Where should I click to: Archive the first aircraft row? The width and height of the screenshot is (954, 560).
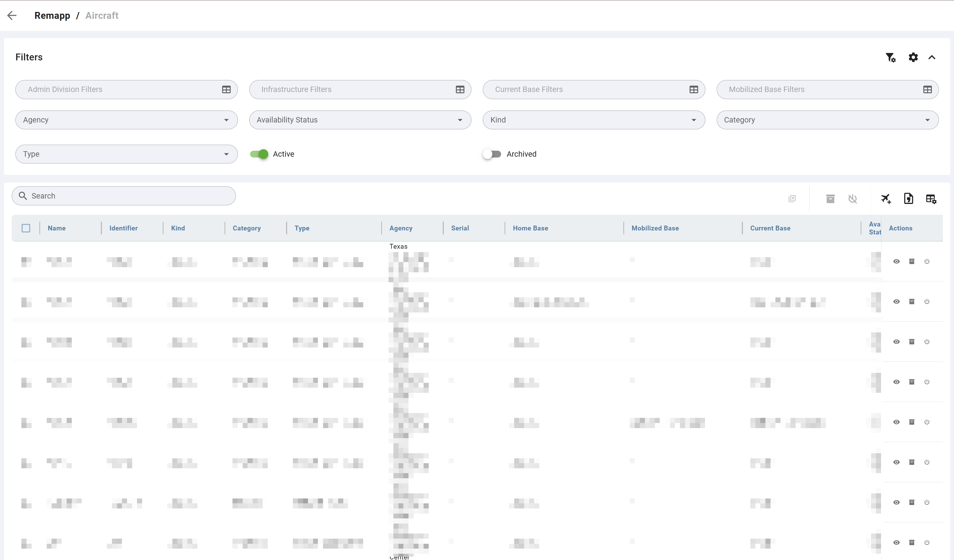[912, 261]
